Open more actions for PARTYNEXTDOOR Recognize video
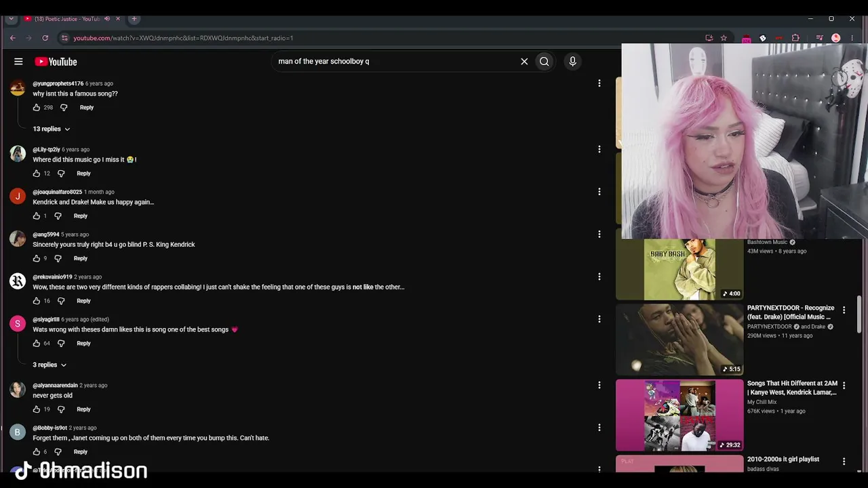This screenshot has width=868, height=488. [x=844, y=310]
